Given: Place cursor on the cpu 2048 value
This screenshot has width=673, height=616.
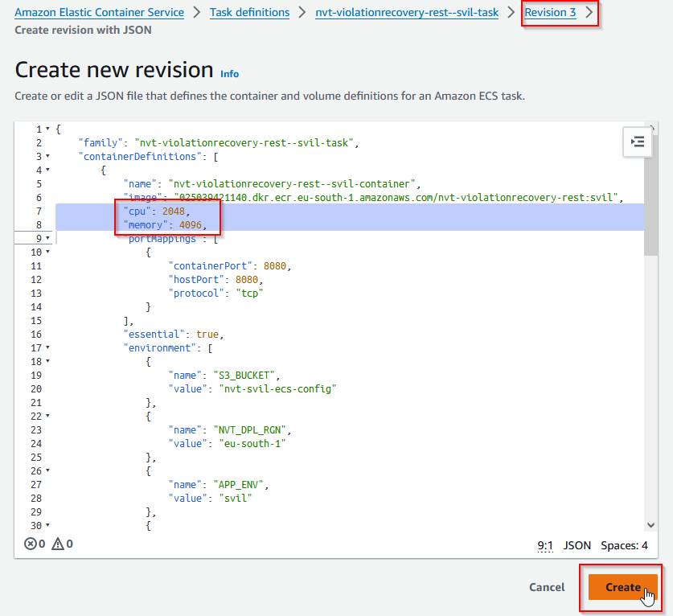Looking at the screenshot, I should tap(174, 211).
